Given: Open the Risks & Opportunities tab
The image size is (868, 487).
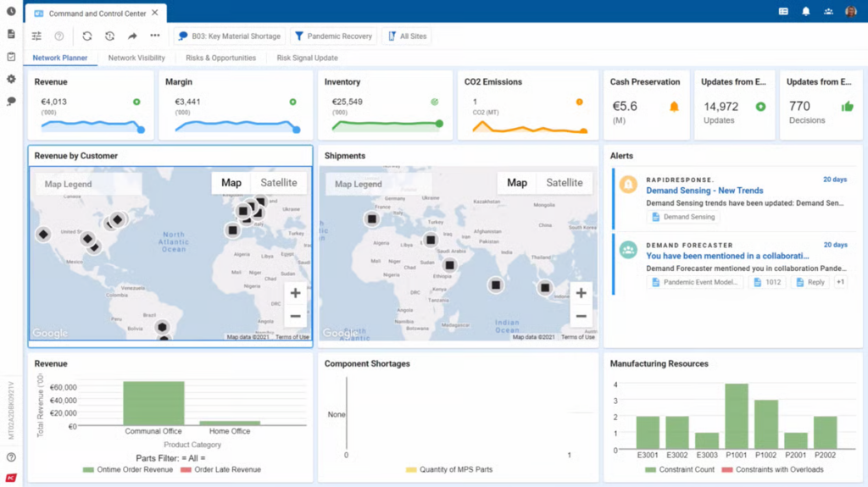Looking at the screenshot, I should click(x=220, y=58).
